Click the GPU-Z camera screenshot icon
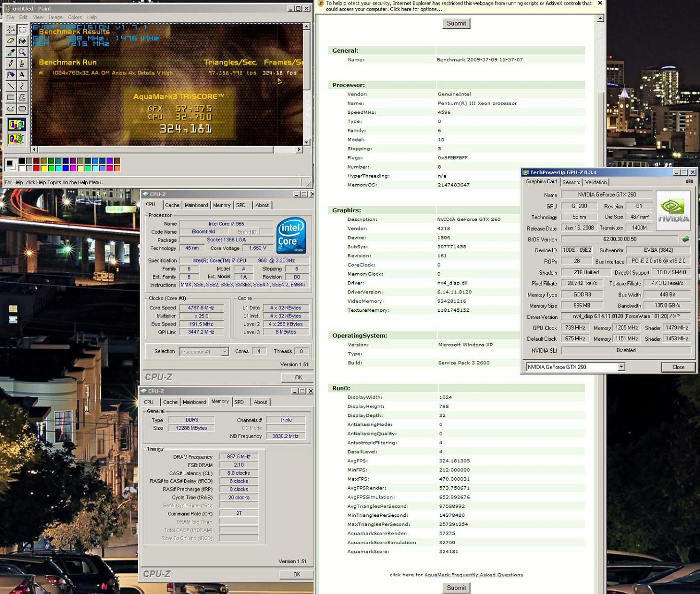Image resolution: width=700 pixels, height=594 pixels. pyautogui.click(x=689, y=181)
